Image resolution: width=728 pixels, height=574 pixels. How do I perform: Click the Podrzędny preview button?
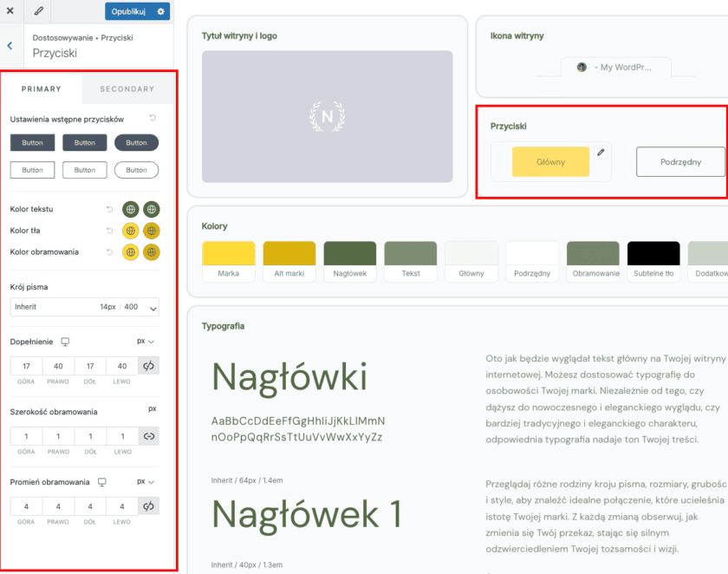coord(679,162)
